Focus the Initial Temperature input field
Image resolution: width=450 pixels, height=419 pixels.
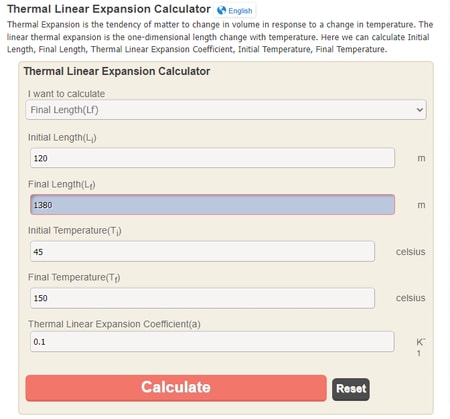click(x=202, y=252)
